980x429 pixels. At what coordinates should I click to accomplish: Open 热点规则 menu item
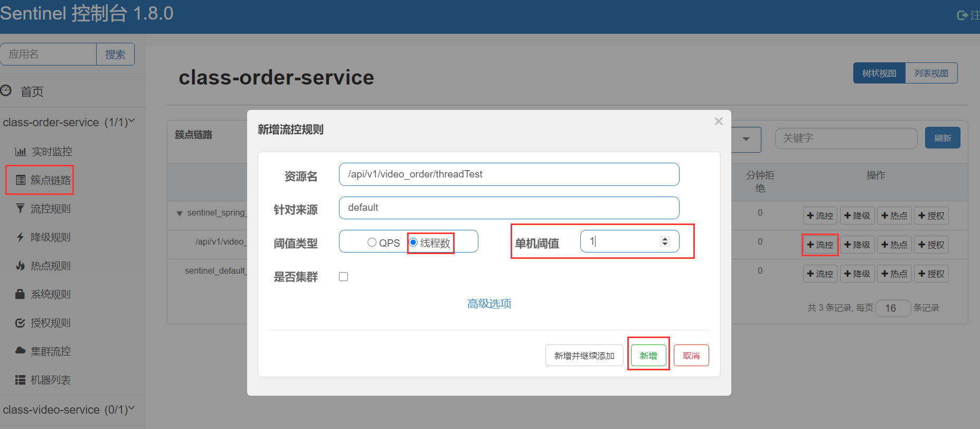(51, 266)
